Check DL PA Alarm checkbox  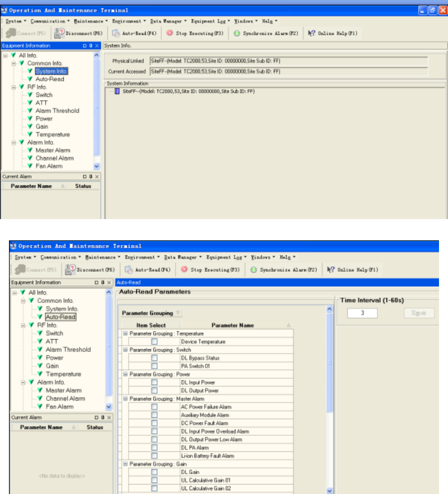[154, 448]
